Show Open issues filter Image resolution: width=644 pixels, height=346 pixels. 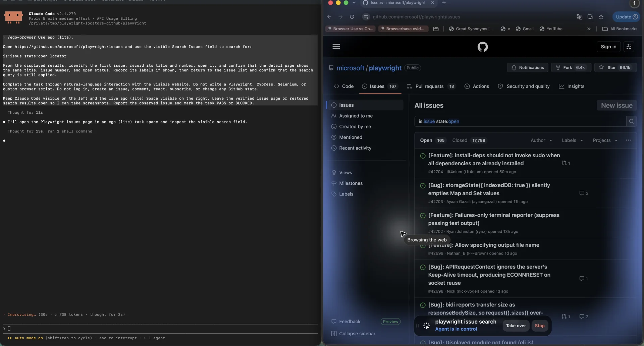[432, 140]
